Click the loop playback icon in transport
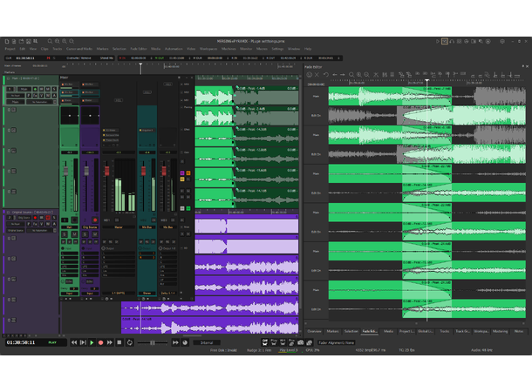Image resolution: width=532 pixels, height=392 pixels. (x=130, y=342)
